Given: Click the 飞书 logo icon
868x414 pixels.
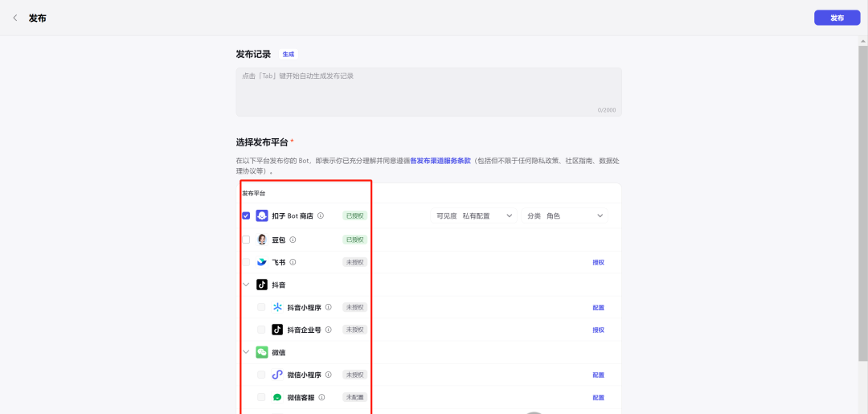Looking at the screenshot, I should pyautogui.click(x=262, y=262).
